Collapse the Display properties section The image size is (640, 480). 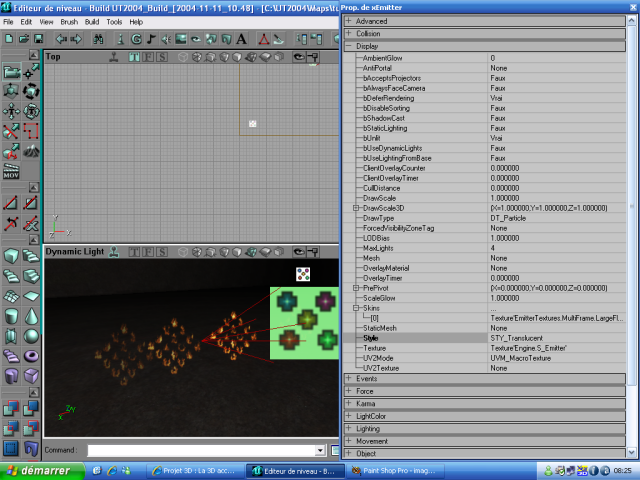348,46
